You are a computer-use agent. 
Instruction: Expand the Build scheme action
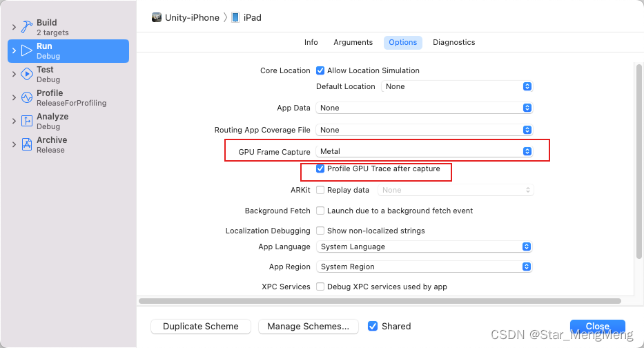(x=14, y=27)
